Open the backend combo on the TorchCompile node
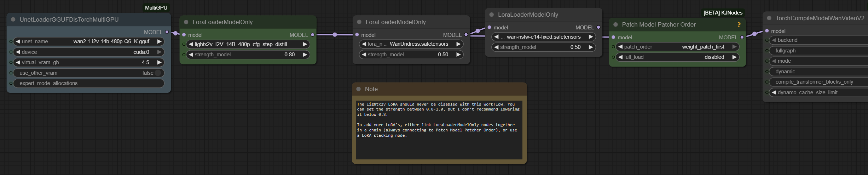The image size is (868, 175). pos(818,40)
